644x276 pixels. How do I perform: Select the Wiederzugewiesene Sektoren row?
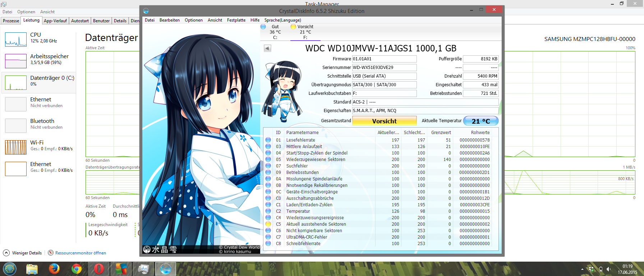click(378, 159)
